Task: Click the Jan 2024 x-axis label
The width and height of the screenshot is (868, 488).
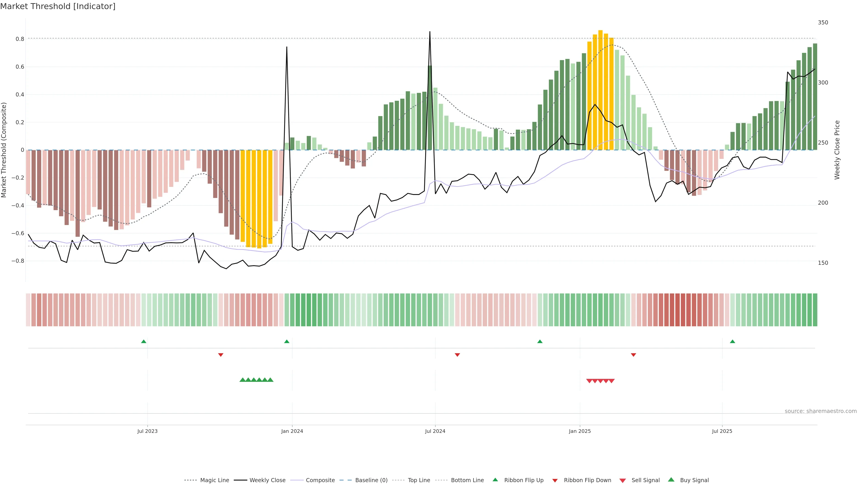Action: click(x=292, y=431)
